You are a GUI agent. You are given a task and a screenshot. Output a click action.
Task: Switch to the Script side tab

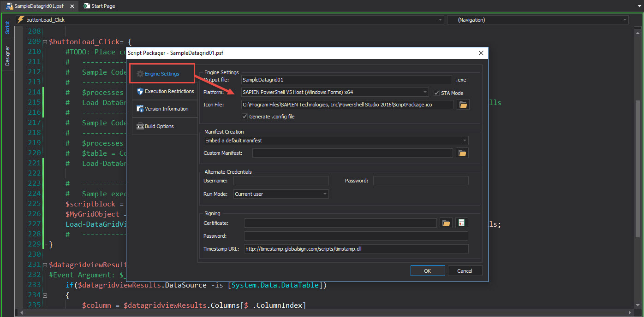[x=7, y=27]
